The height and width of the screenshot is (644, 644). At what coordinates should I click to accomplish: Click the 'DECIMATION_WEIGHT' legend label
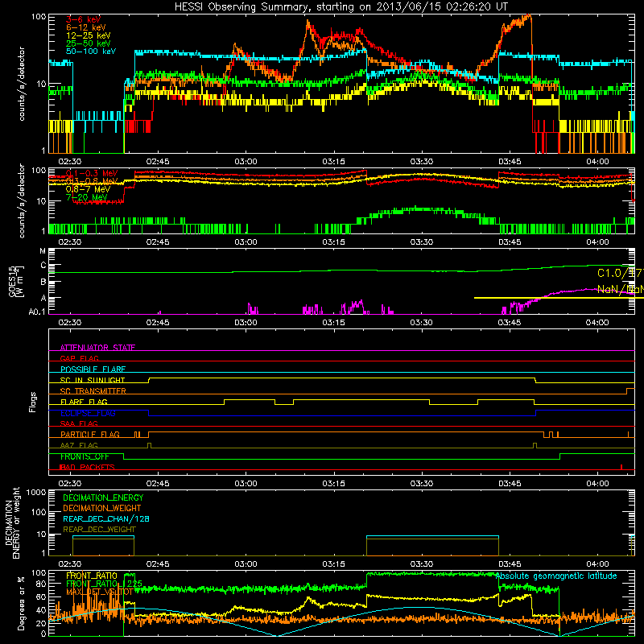pyautogui.click(x=102, y=509)
